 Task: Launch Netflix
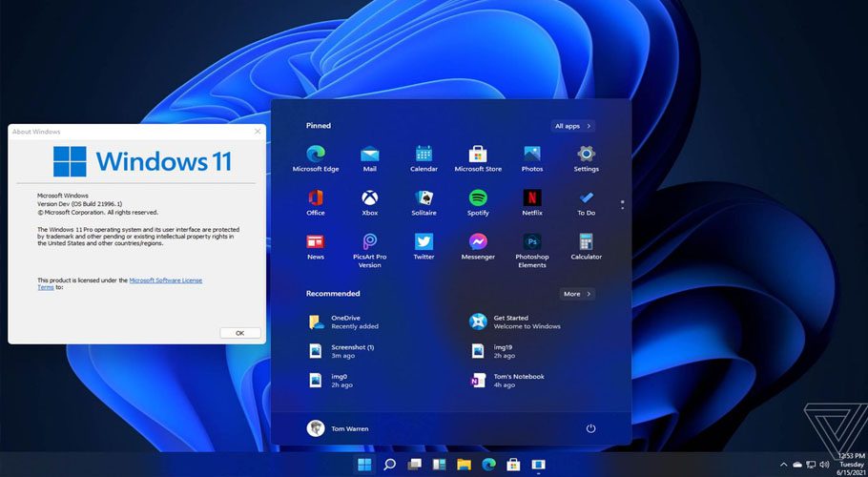(532, 202)
